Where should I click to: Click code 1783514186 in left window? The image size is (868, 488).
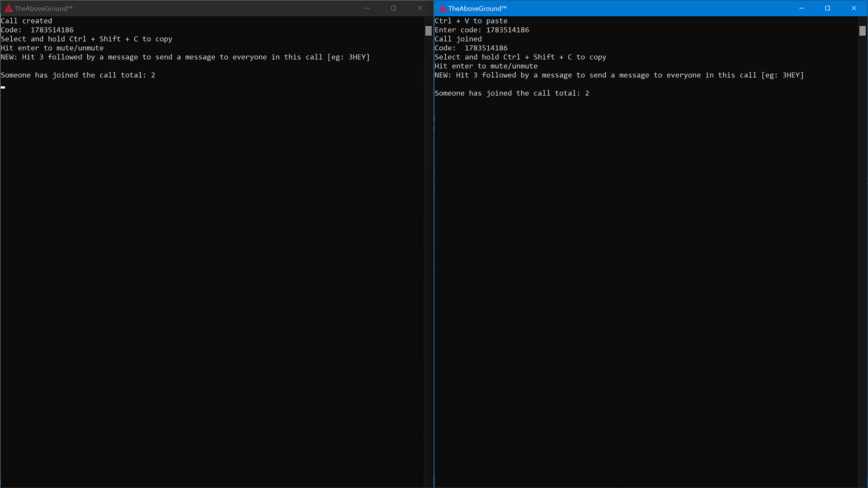(x=52, y=30)
